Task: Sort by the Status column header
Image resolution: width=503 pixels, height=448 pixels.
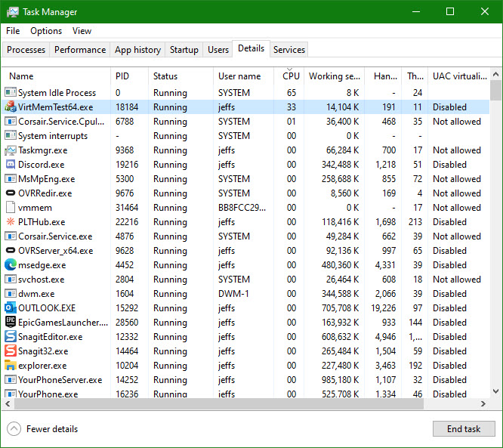Action: click(x=181, y=76)
